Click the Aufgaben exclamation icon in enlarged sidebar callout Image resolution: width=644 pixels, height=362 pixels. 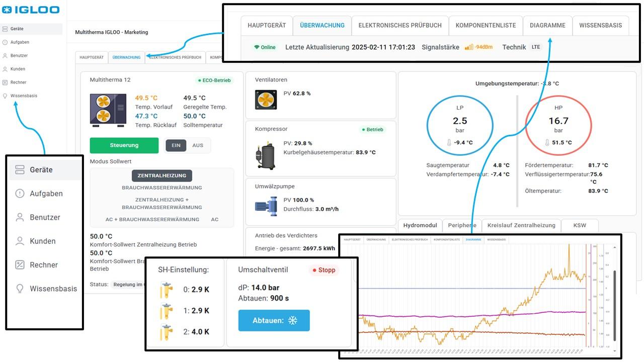point(20,194)
